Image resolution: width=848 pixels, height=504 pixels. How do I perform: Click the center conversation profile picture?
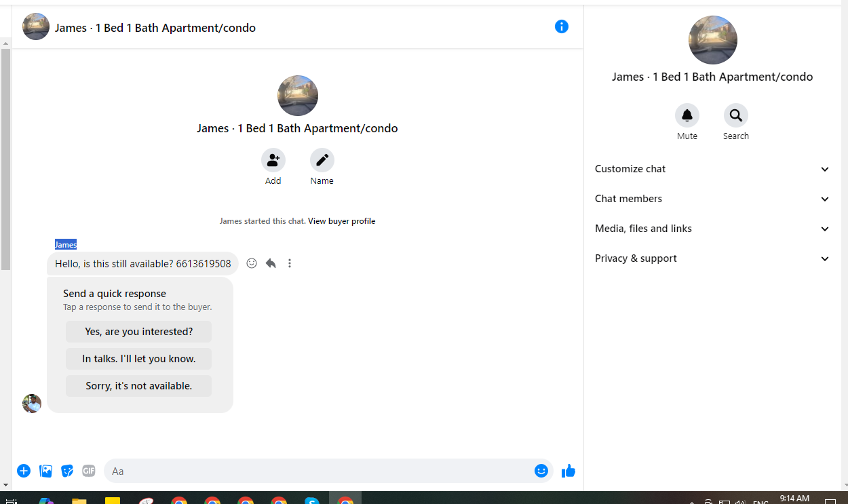[x=298, y=96]
